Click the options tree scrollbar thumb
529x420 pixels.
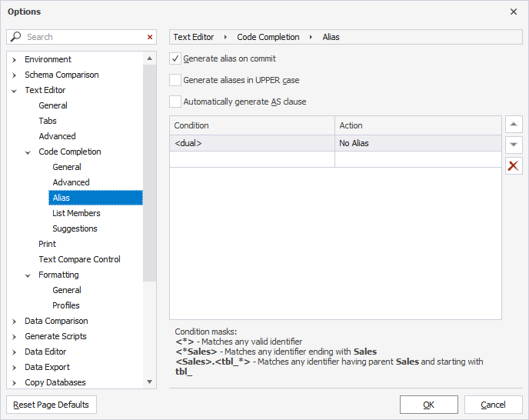pos(149,173)
